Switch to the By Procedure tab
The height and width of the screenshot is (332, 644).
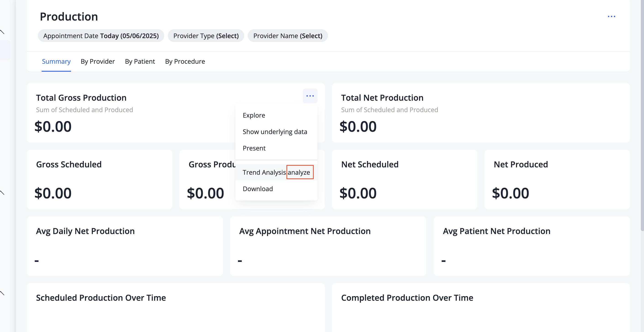click(x=185, y=61)
